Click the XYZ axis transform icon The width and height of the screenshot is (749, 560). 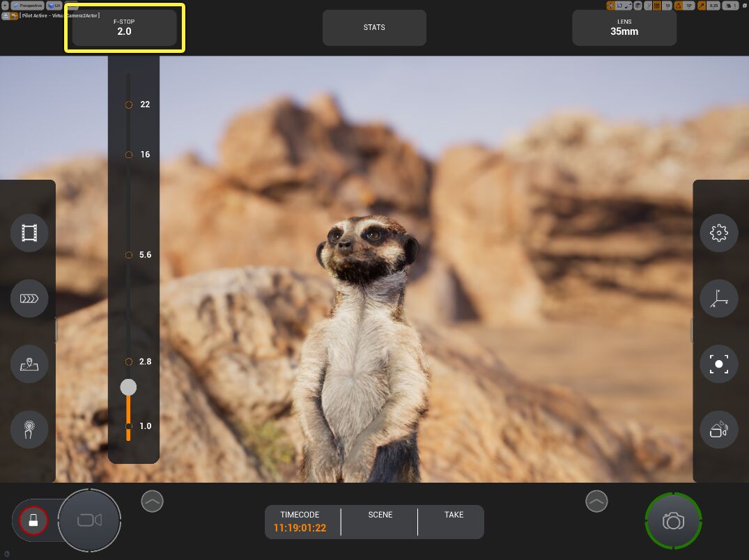(718, 299)
